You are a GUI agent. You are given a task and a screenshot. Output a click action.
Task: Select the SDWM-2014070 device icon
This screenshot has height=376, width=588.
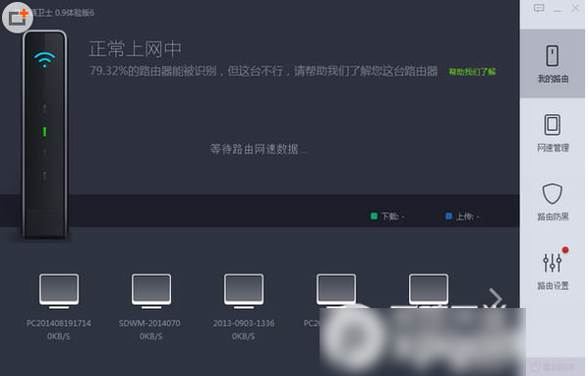(151, 291)
